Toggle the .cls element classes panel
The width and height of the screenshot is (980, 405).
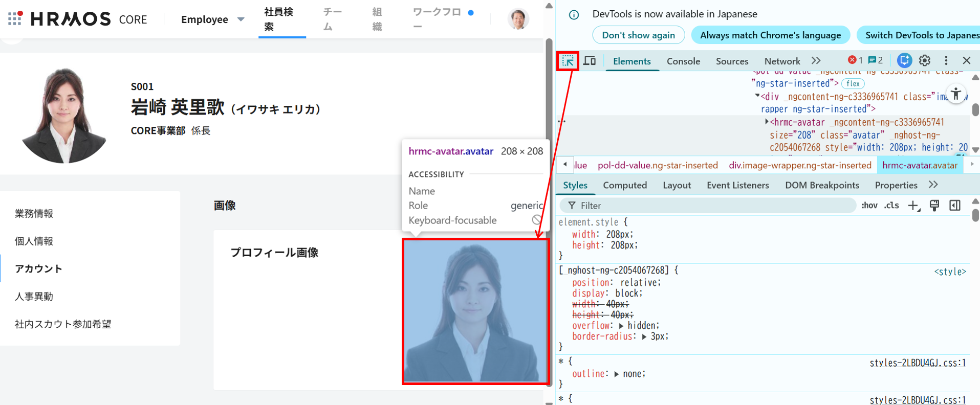pyautogui.click(x=891, y=206)
